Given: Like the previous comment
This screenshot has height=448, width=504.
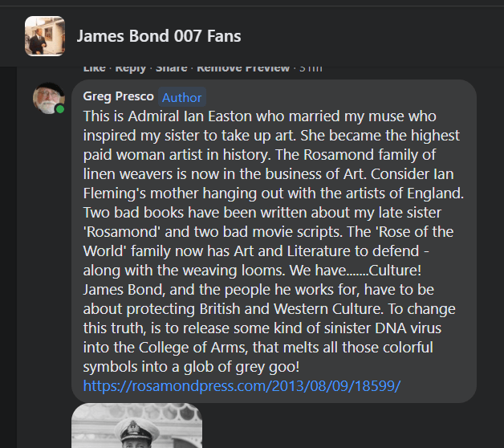Looking at the screenshot, I should click(94, 68).
